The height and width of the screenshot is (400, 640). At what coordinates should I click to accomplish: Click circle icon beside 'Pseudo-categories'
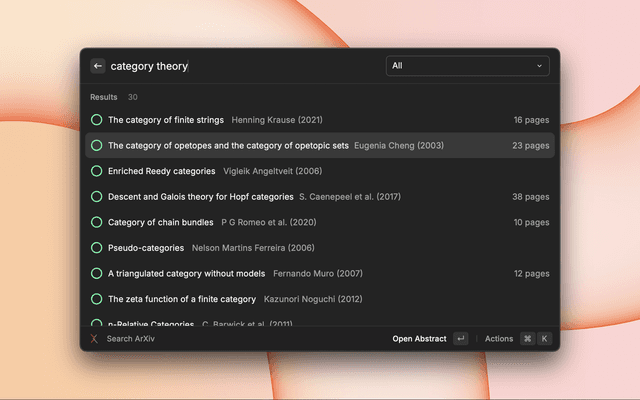(x=97, y=247)
